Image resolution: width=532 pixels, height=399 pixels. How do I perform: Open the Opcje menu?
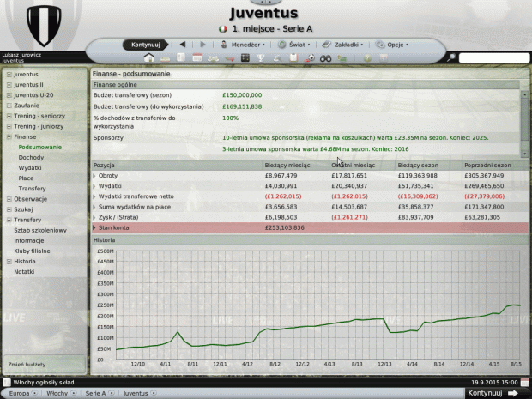point(392,45)
